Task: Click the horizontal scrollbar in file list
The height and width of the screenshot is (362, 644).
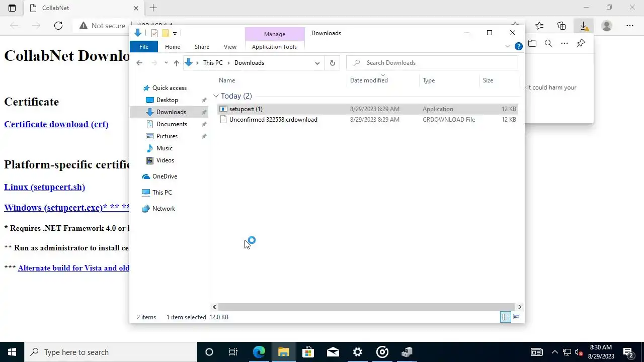Action: tap(367, 307)
